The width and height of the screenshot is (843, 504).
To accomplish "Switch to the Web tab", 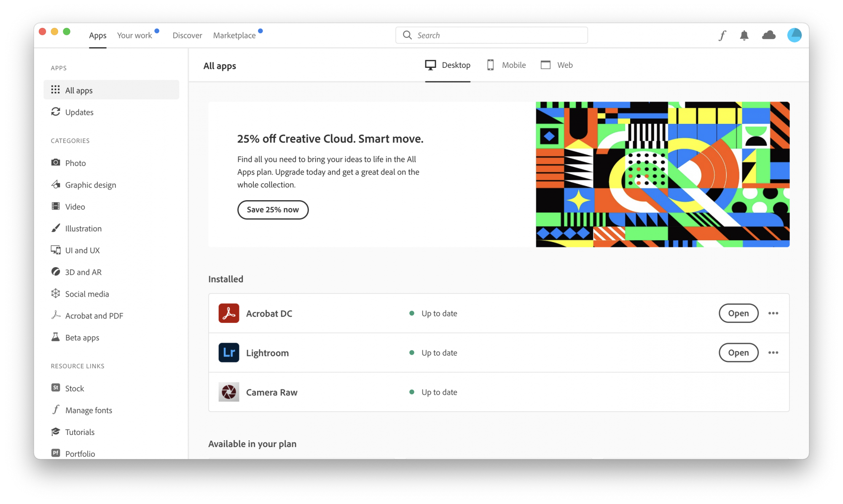I will 557,65.
